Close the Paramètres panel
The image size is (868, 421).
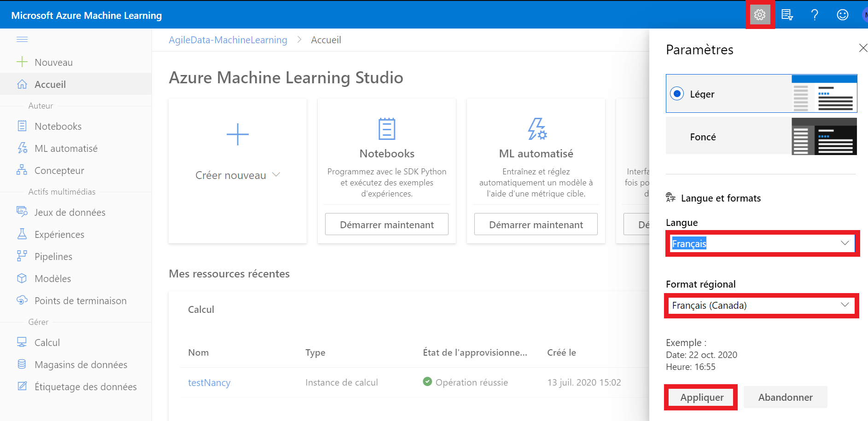tap(863, 48)
